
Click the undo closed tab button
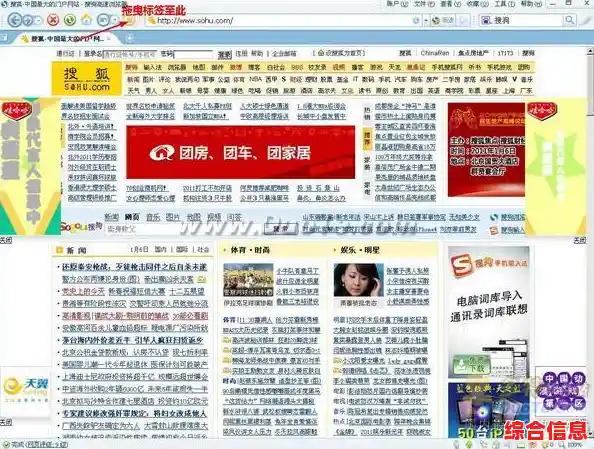click(x=103, y=20)
